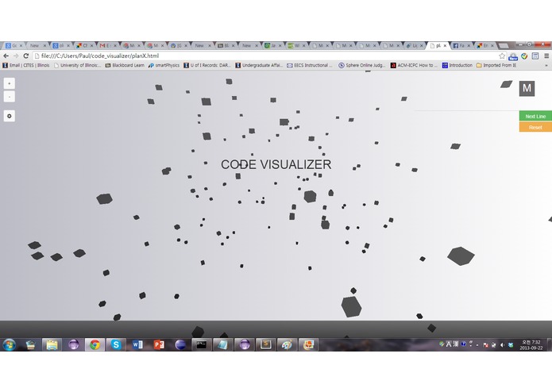Open the Command Prompt taskbar icon
This screenshot has height=392, width=552.
[x=202, y=345]
